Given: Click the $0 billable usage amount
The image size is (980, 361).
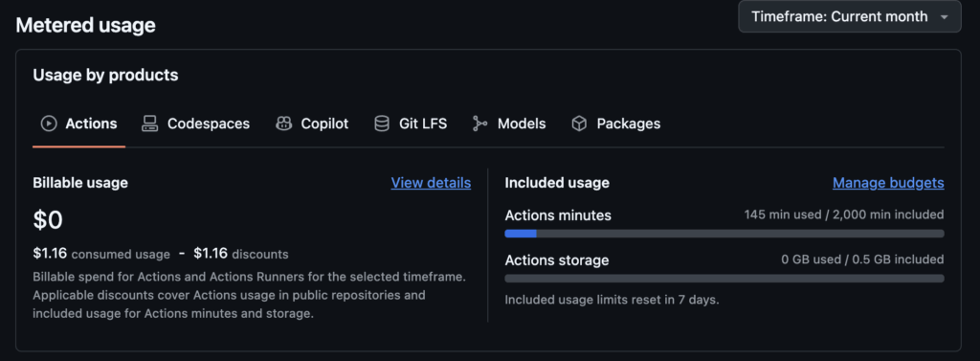Looking at the screenshot, I should pyautogui.click(x=48, y=221).
